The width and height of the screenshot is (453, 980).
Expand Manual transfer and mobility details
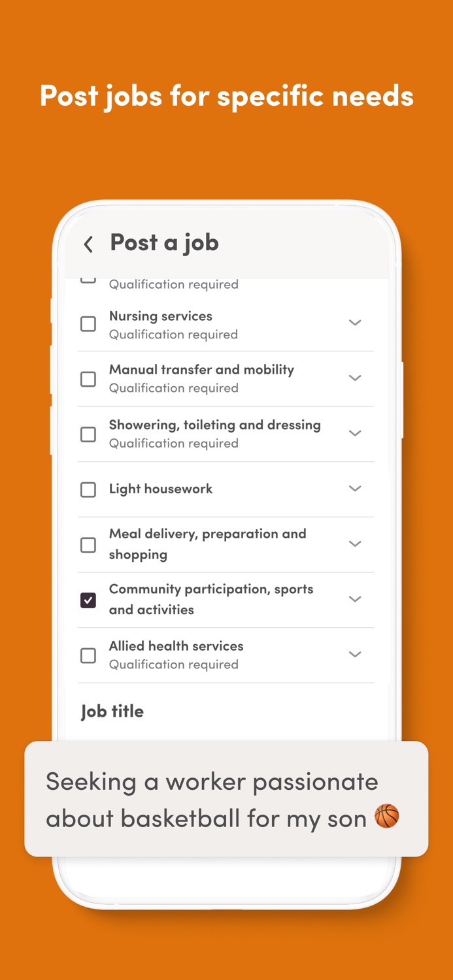pyautogui.click(x=355, y=378)
